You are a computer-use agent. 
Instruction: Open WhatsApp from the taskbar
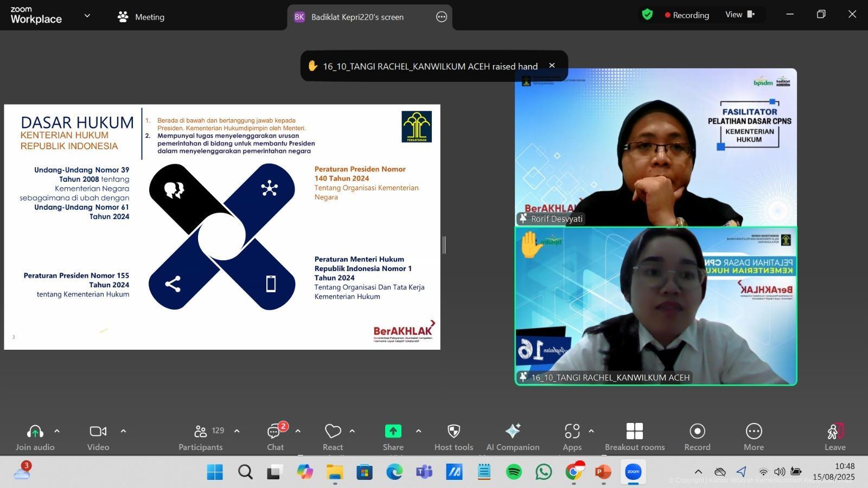tap(544, 472)
